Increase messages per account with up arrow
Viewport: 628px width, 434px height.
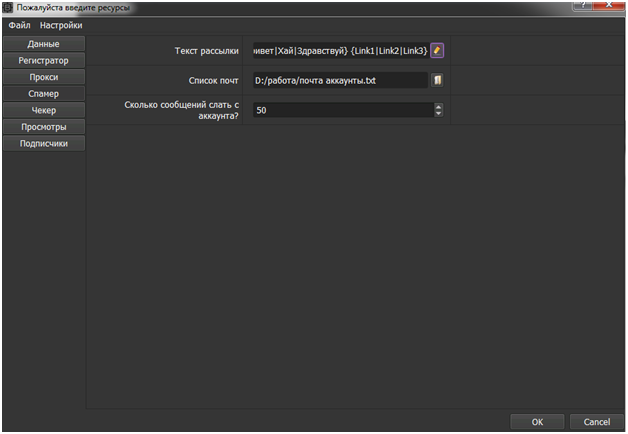[x=438, y=106]
